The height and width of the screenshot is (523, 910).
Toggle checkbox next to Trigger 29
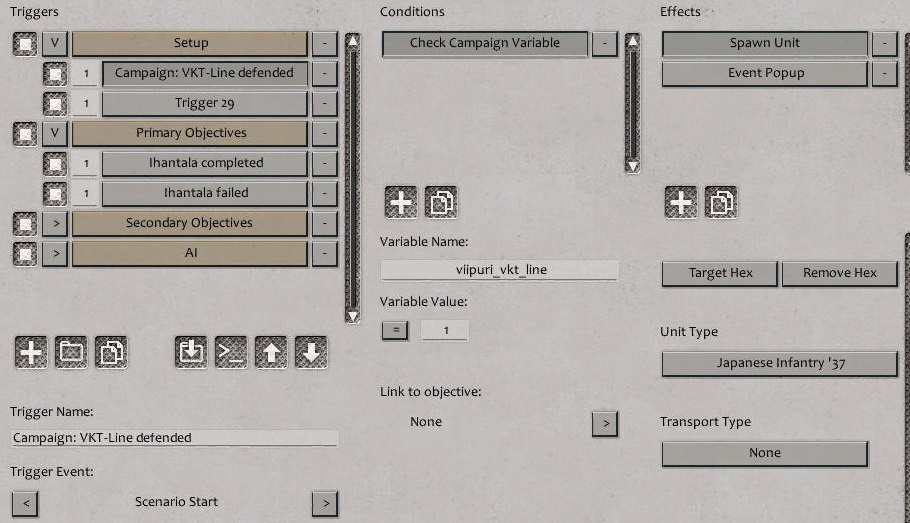point(55,103)
